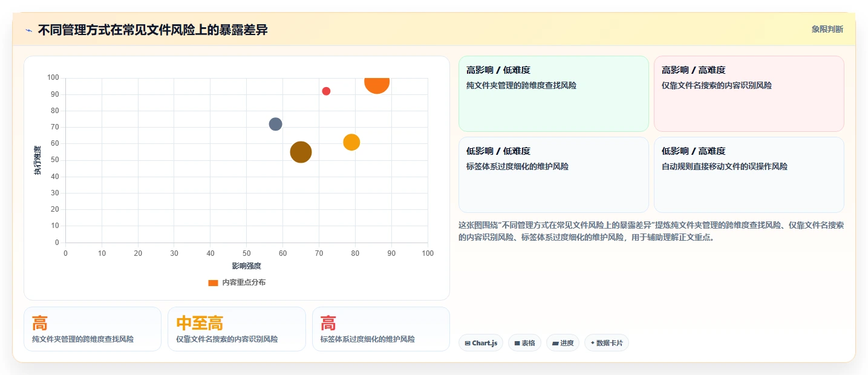Click the 进度 tag chip
Viewport: 868px width, 375px height.
click(563, 343)
